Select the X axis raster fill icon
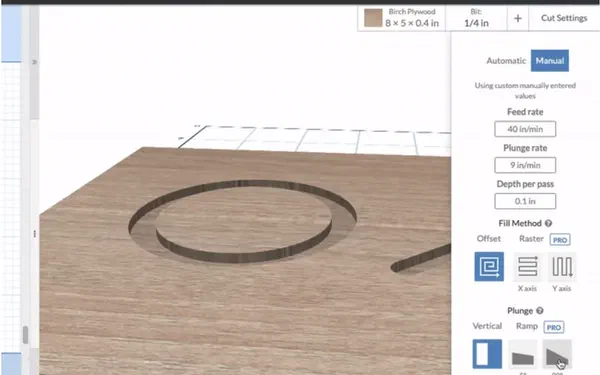Image resolution: width=600 pixels, height=375 pixels. (x=527, y=266)
